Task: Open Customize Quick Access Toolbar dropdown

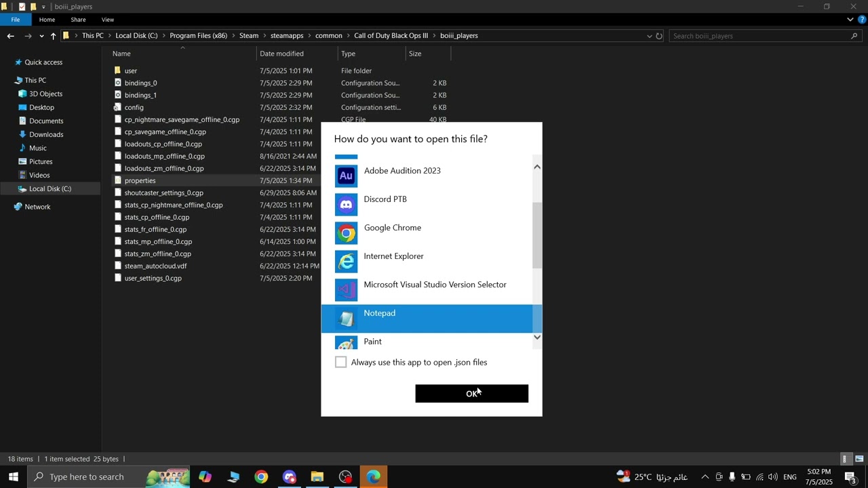Action: click(x=43, y=7)
